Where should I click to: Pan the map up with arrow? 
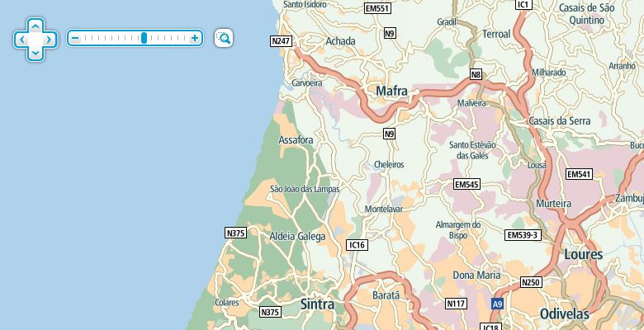[x=36, y=26]
